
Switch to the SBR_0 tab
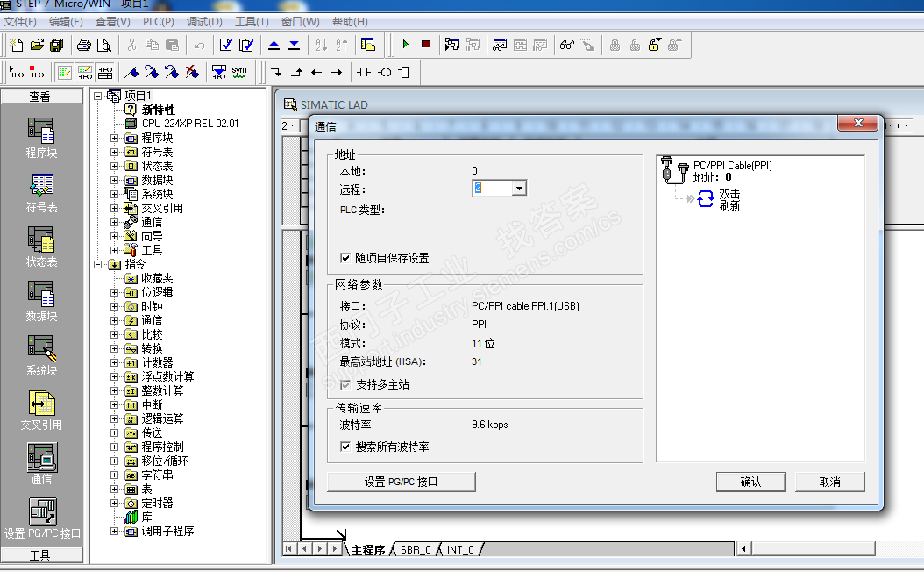tap(416, 549)
